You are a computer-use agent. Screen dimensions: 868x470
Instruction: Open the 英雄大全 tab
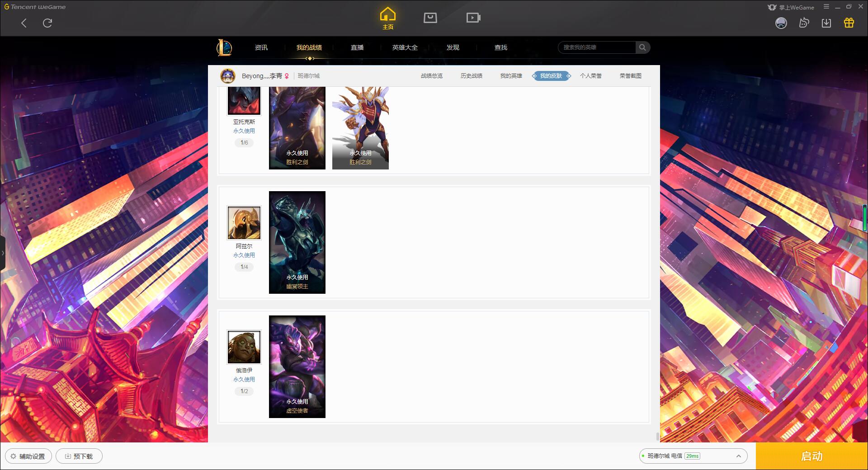point(405,47)
